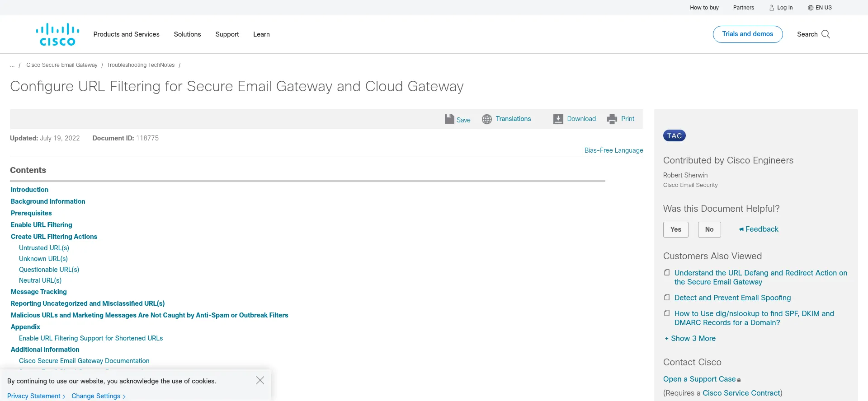Jump to Additional Information section
Screen dimensions: 868x401
(45, 350)
